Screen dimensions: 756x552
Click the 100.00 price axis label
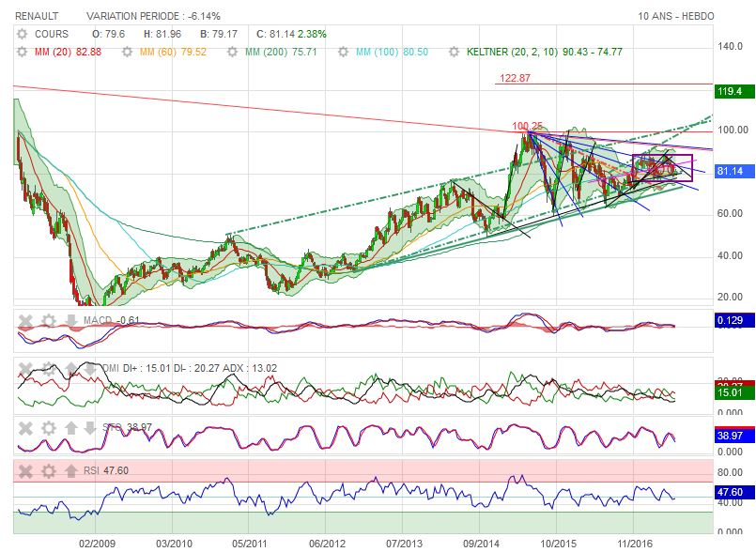tap(733, 130)
